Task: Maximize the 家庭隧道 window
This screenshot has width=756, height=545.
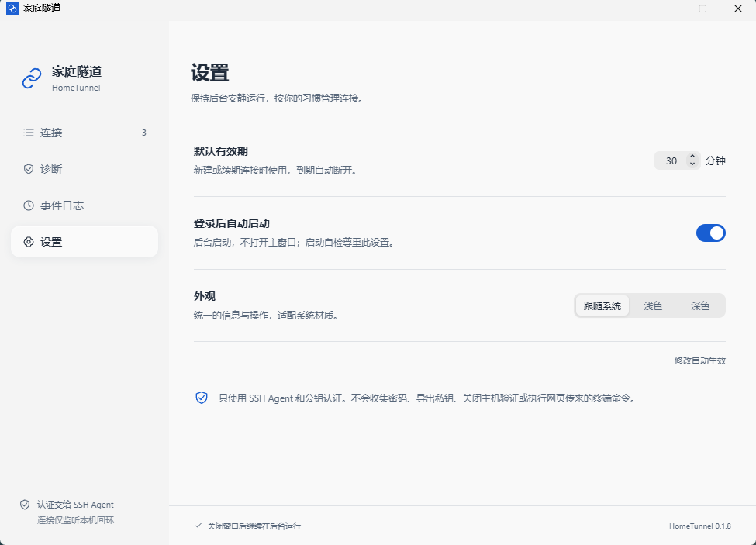Action: point(702,9)
